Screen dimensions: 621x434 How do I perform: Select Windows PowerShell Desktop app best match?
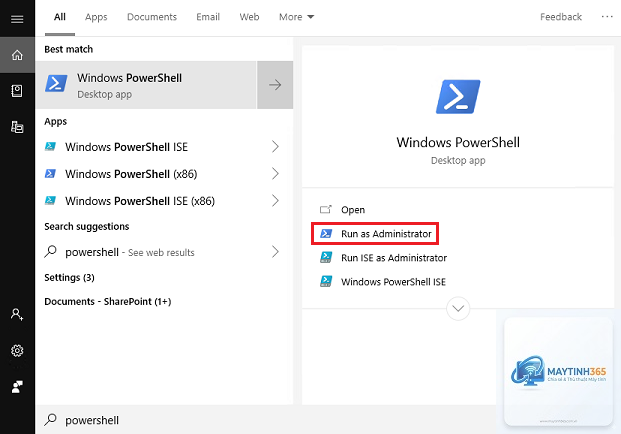click(x=146, y=85)
